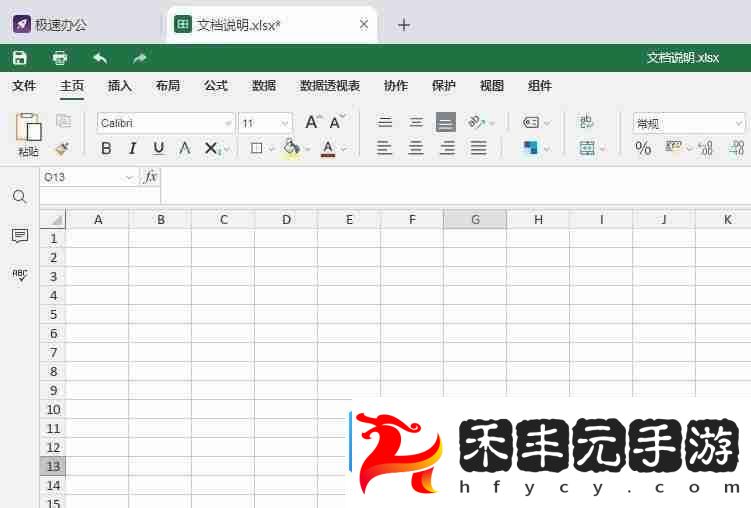Click the fx insert function button
This screenshot has width=751, height=508.
pos(150,177)
